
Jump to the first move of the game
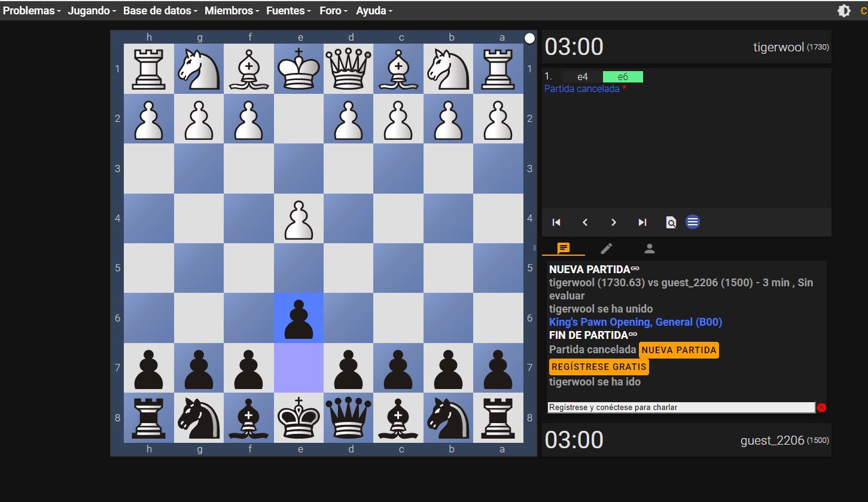[556, 222]
